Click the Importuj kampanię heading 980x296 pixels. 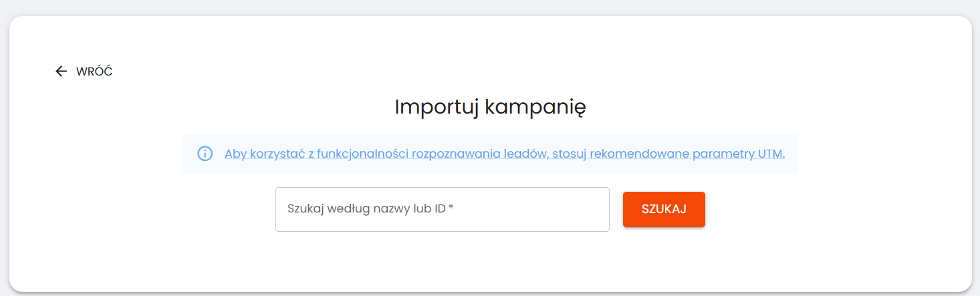[490, 107]
